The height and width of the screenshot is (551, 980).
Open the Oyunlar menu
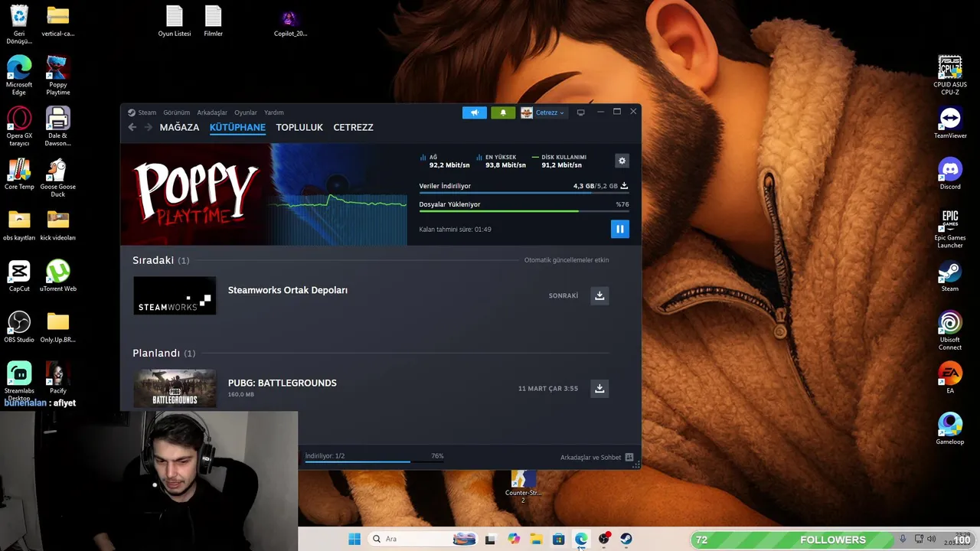point(246,112)
